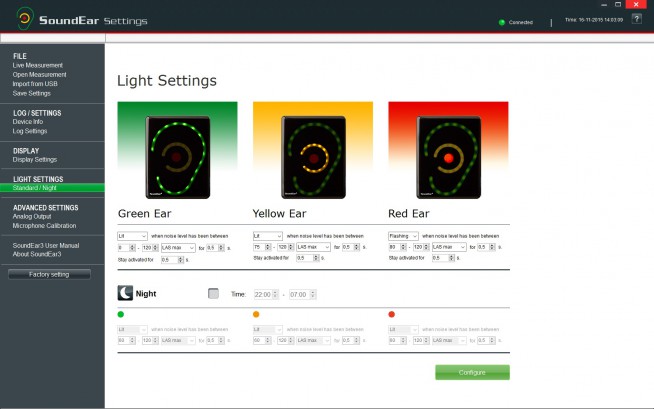Choose Open Measurement in File section
This screenshot has width=654, height=409.
coord(39,75)
